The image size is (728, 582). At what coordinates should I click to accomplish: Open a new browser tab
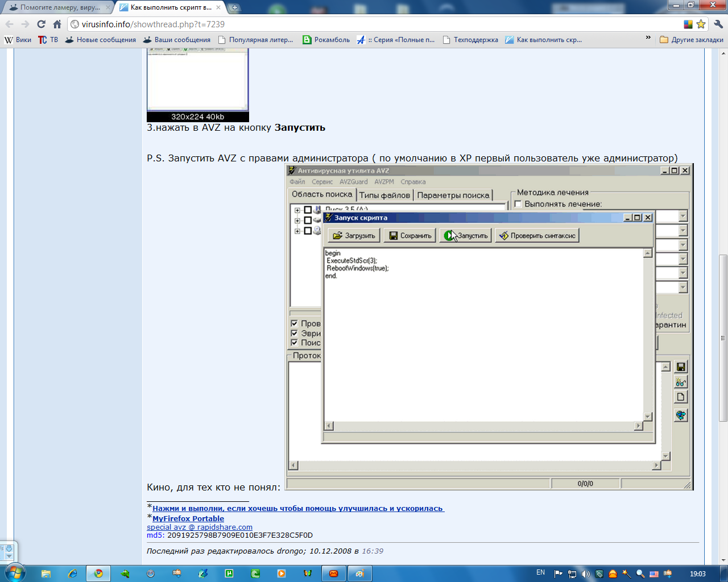(x=234, y=7)
